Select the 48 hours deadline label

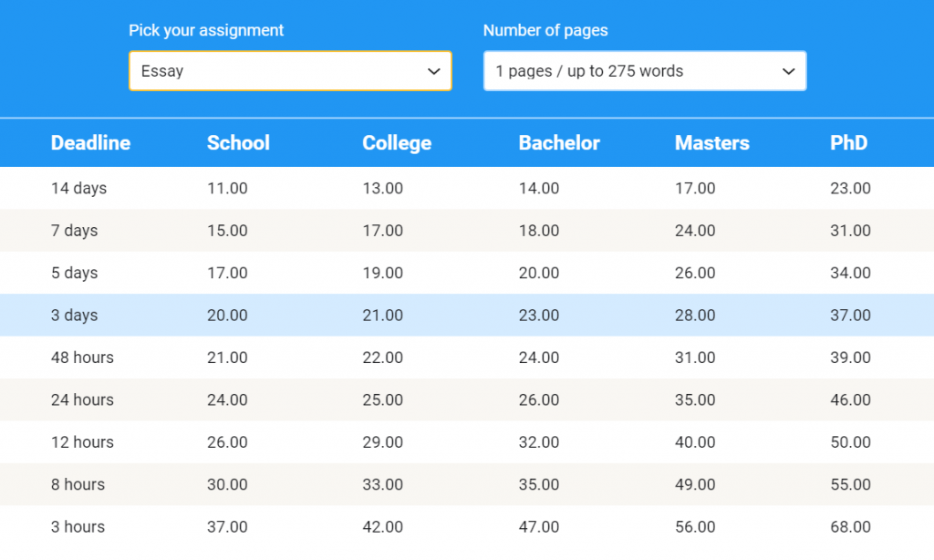[x=81, y=358]
